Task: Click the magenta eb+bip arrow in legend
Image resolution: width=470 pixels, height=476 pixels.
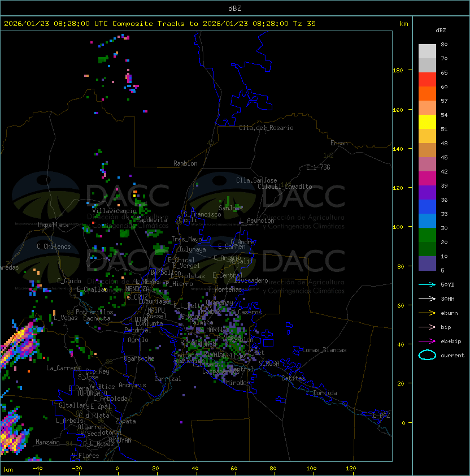Action: pos(427,341)
